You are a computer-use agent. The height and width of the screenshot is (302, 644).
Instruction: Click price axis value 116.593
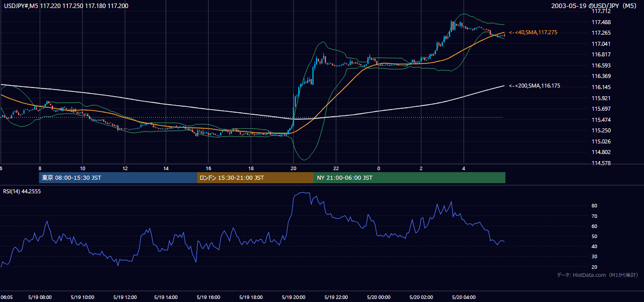click(601, 65)
